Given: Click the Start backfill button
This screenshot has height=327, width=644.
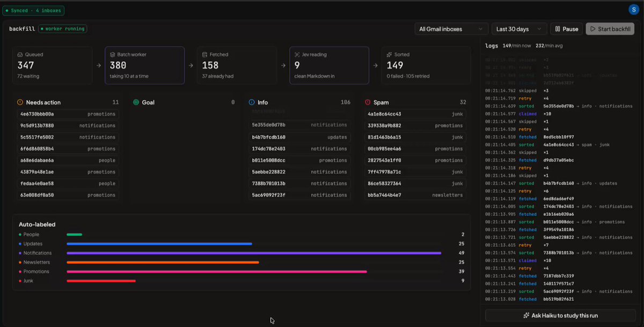Looking at the screenshot, I should [x=610, y=29].
